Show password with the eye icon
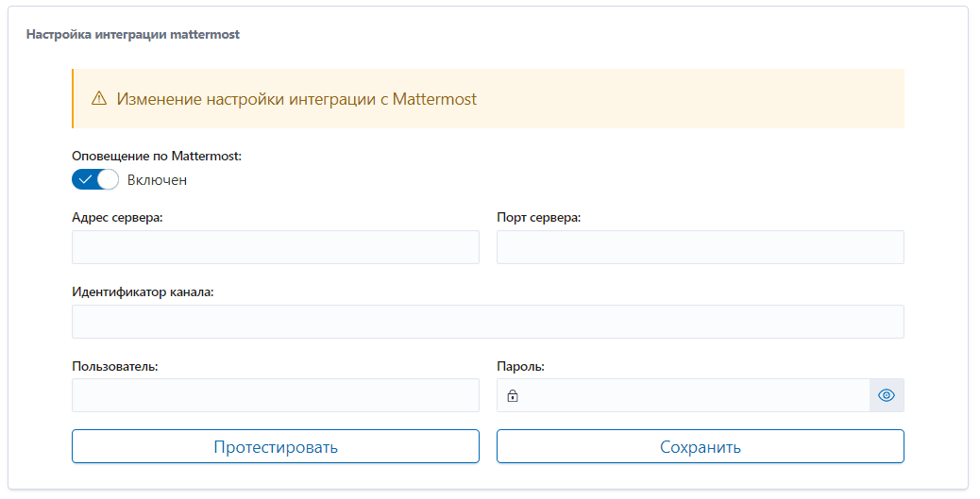The height and width of the screenshot is (499, 980). click(887, 395)
